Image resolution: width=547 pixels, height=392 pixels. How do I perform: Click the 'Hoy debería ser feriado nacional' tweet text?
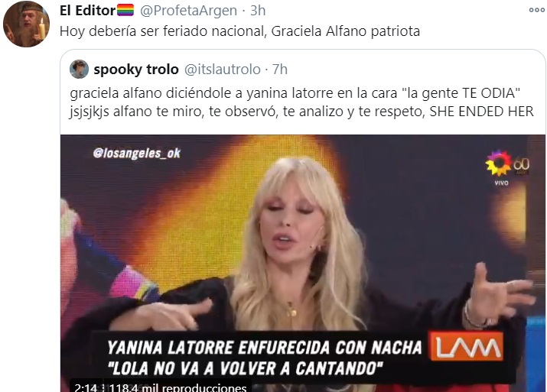tap(239, 31)
